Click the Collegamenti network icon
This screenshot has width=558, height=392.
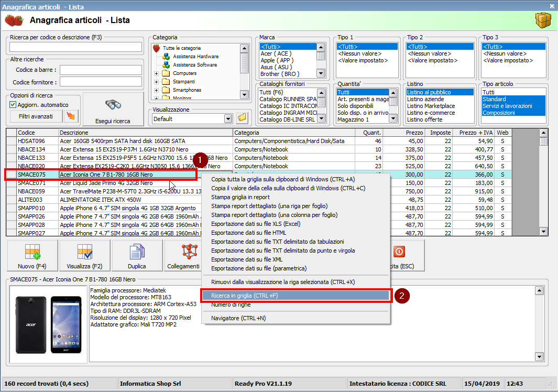[x=190, y=252]
